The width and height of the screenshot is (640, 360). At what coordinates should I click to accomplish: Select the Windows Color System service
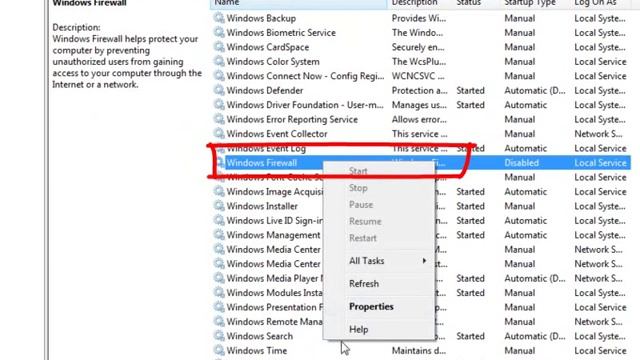coord(273,62)
